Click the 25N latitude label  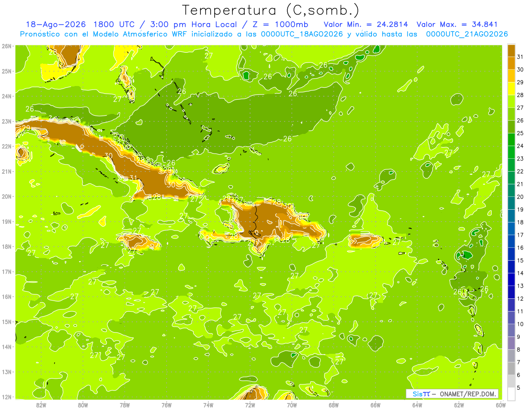pyautogui.click(x=6, y=71)
